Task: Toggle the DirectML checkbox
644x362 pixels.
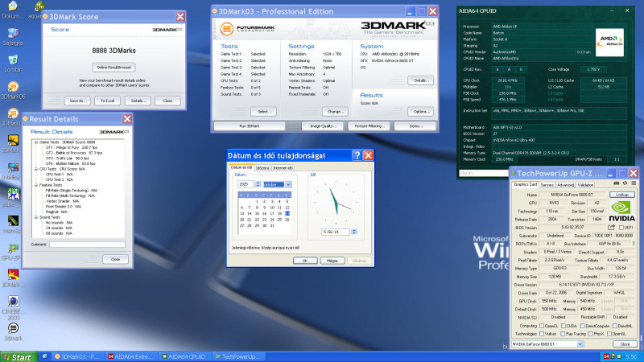Action: (615, 326)
